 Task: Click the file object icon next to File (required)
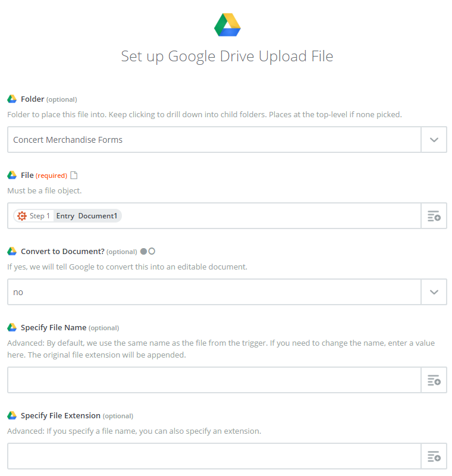pos(74,175)
